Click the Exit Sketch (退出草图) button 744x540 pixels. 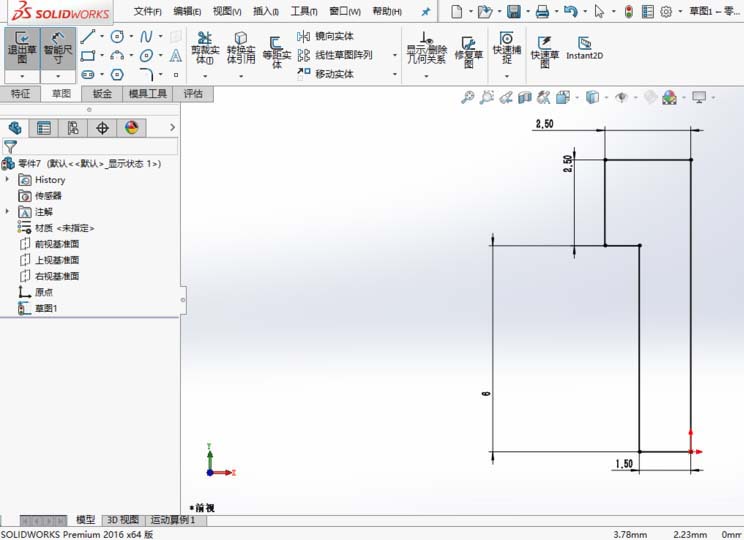(x=22, y=47)
